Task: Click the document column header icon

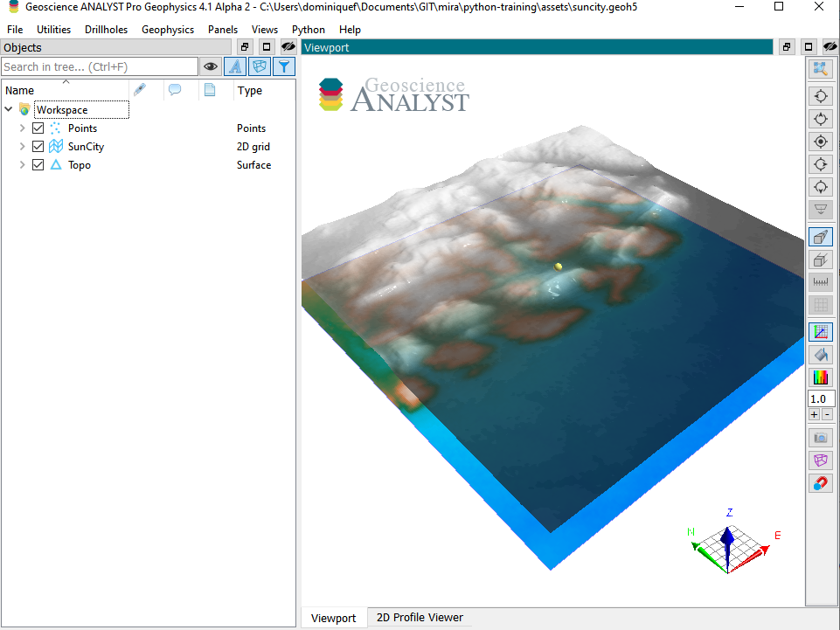Action: coord(210,89)
